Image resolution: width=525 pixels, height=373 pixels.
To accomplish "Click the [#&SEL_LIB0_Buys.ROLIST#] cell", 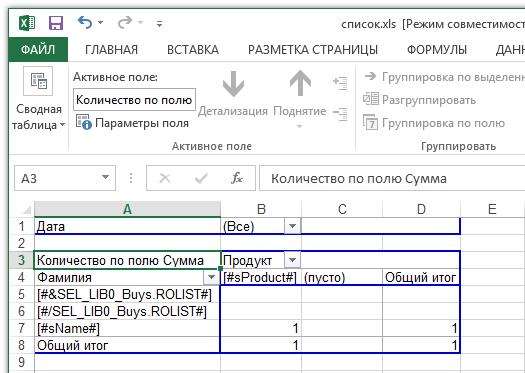I will click(127, 294).
